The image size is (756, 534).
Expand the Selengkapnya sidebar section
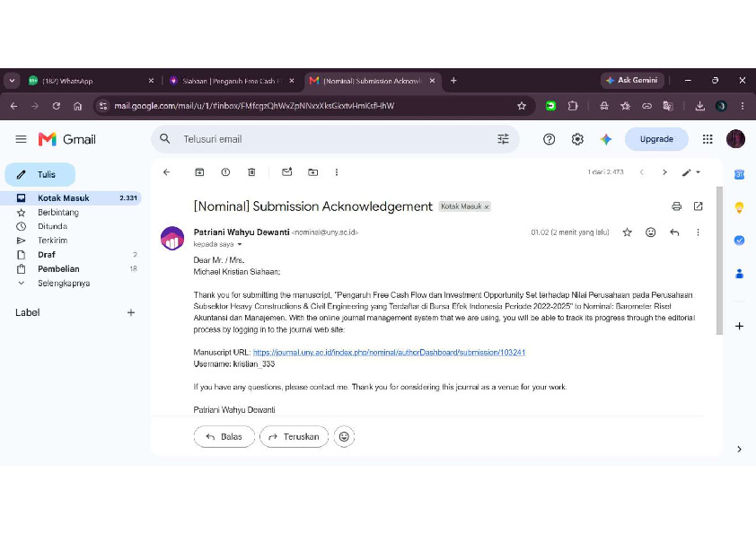[x=64, y=283]
